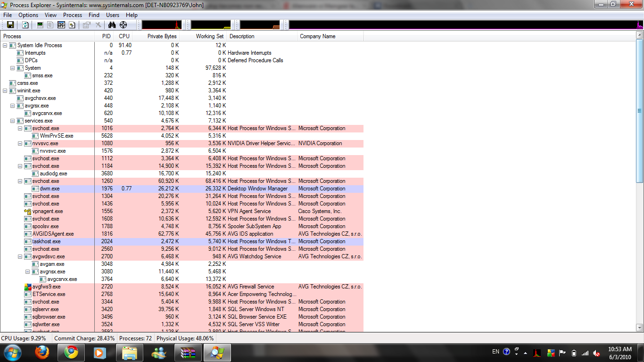Sort by the CPU column header
This screenshot has width=644, height=362.
(x=124, y=36)
